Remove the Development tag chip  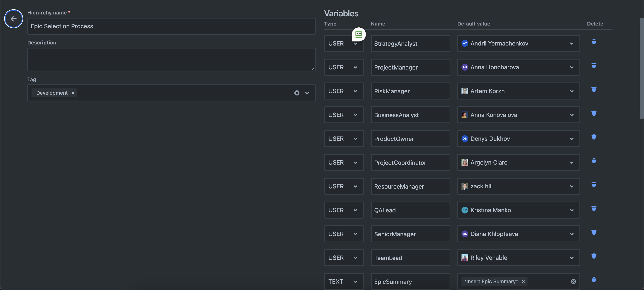click(x=73, y=93)
